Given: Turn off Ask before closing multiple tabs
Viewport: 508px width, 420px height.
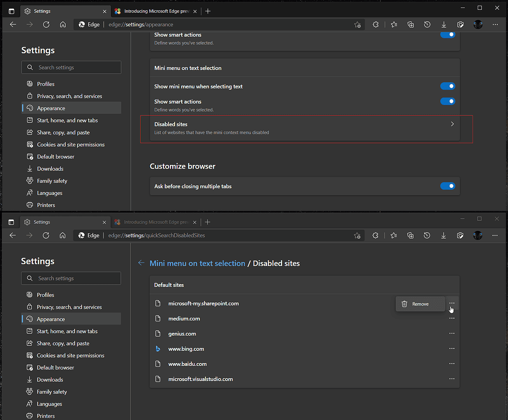Looking at the screenshot, I should (447, 185).
